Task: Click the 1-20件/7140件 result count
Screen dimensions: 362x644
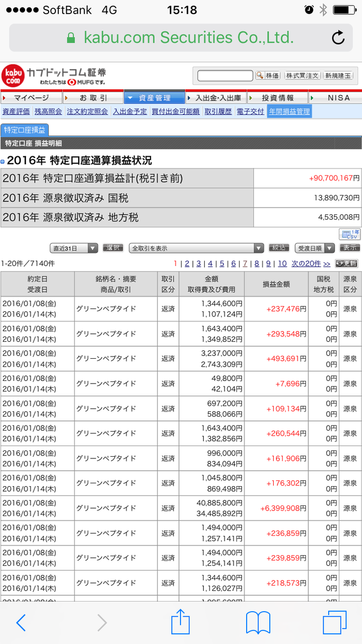Action: pyautogui.click(x=28, y=263)
